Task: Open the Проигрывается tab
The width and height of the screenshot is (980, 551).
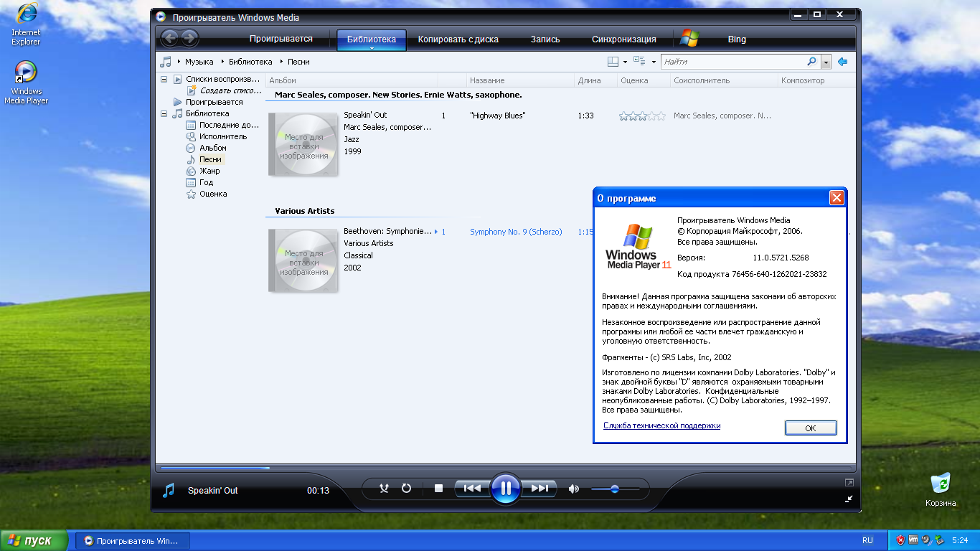Action: (x=281, y=39)
